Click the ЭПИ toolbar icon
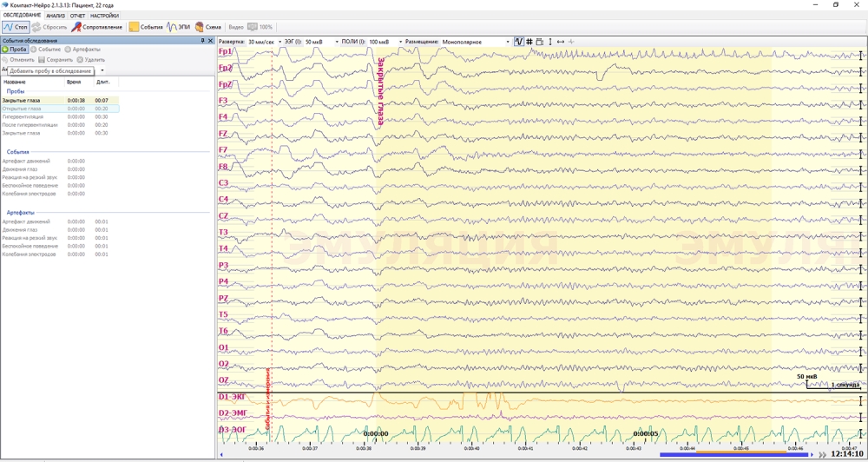This screenshot has height=462, width=868. pos(179,28)
